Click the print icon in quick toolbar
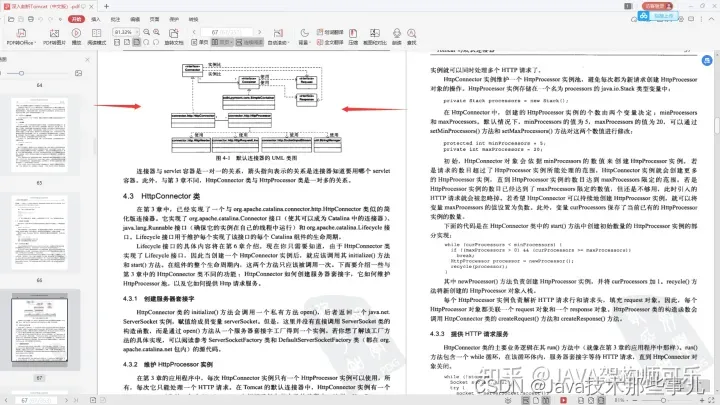 click(31, 19)
